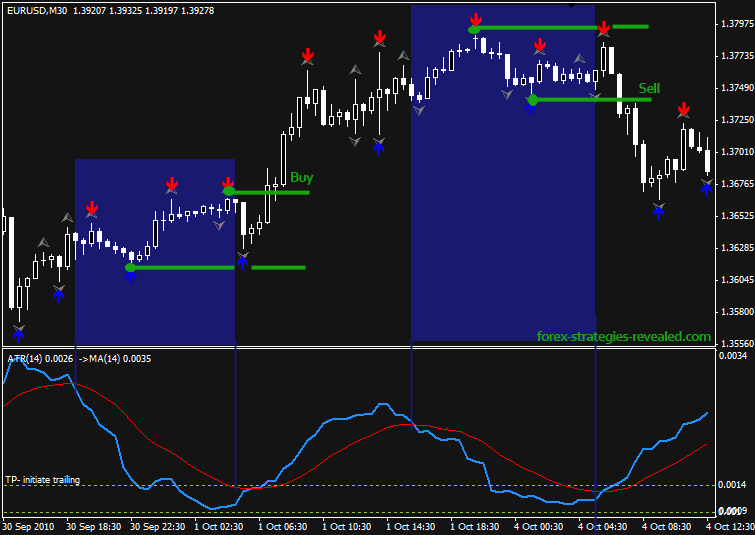Click price level 1.37975 on the axis
755x535 pixels.
[x=737, y=24]
